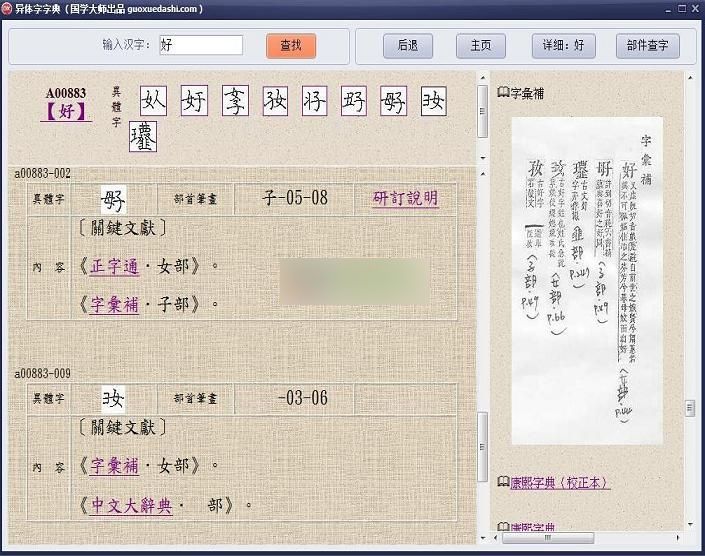This screenshot has height=556, width=705.
Task: Open the 康熙字典（校正本） link in right panel
Action: coord(559,482)
